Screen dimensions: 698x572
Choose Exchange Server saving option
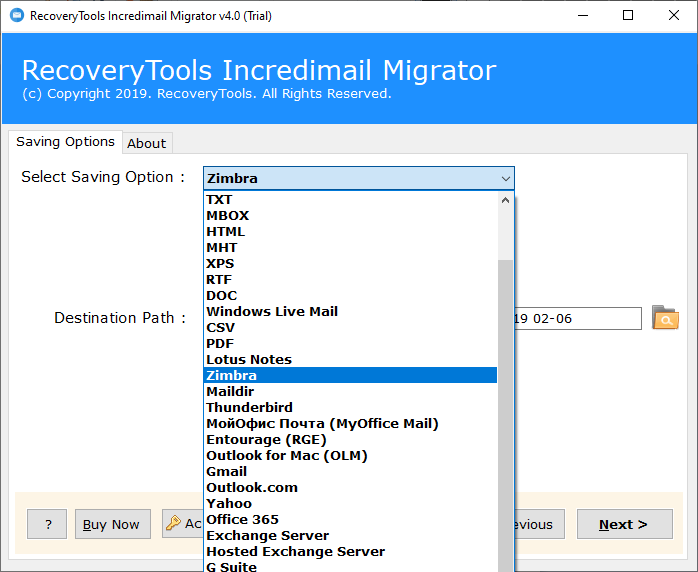[350, 536]
